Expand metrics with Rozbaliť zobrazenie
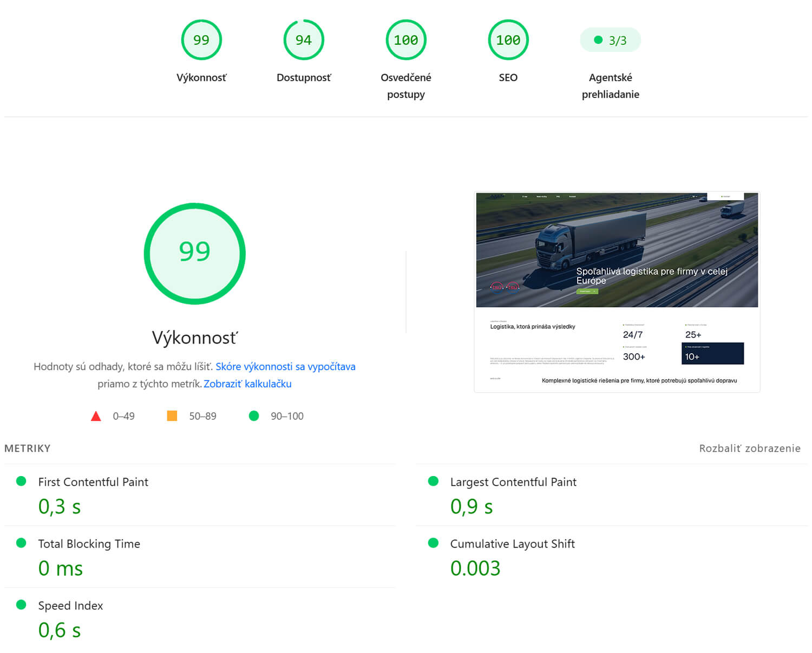The image size is (812, 653). [x=750, y=448]
